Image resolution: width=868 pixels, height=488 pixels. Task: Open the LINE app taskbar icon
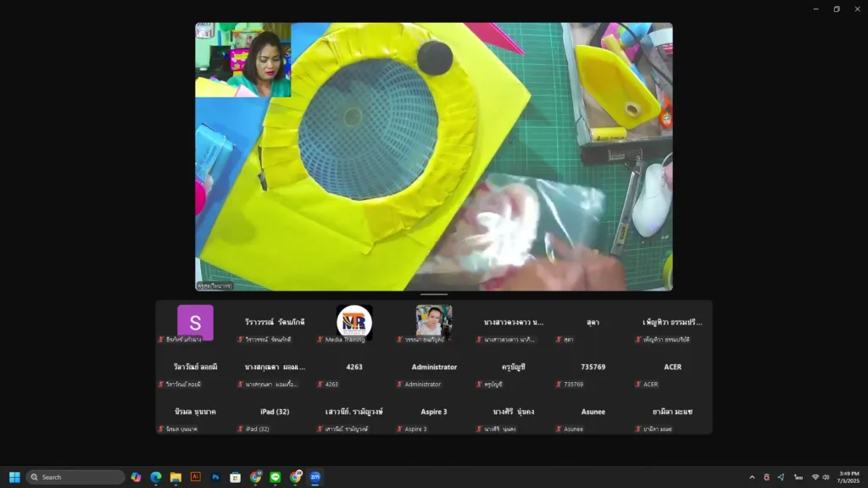(x=275, y=477)
